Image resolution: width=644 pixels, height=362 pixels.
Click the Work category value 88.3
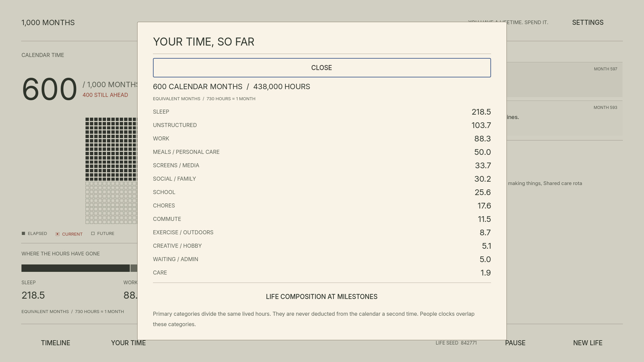click(x=482, y=138)
